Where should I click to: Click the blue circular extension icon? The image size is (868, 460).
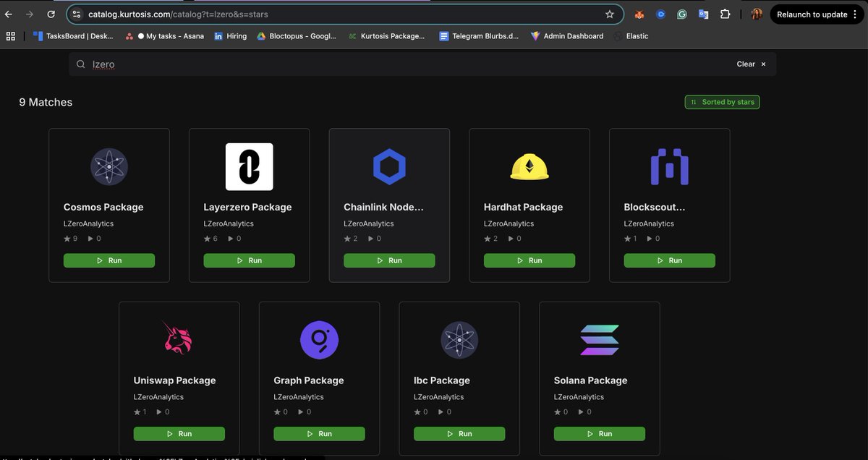tap(661, 14)
